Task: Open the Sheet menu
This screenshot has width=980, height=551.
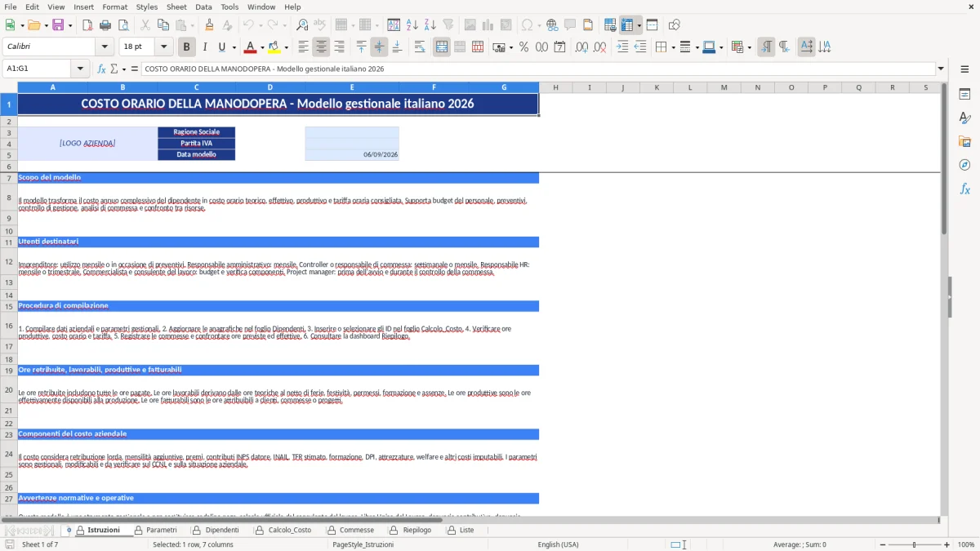Action: [x=176, y=7]
